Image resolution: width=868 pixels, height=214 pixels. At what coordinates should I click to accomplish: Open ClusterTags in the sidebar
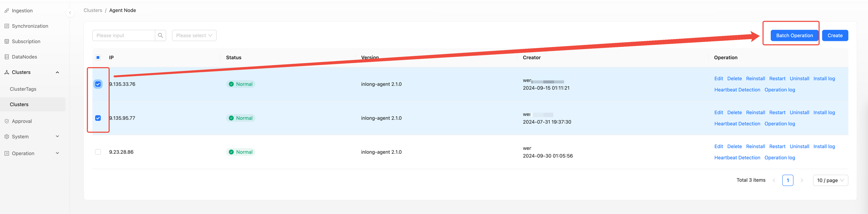point(23,89)
